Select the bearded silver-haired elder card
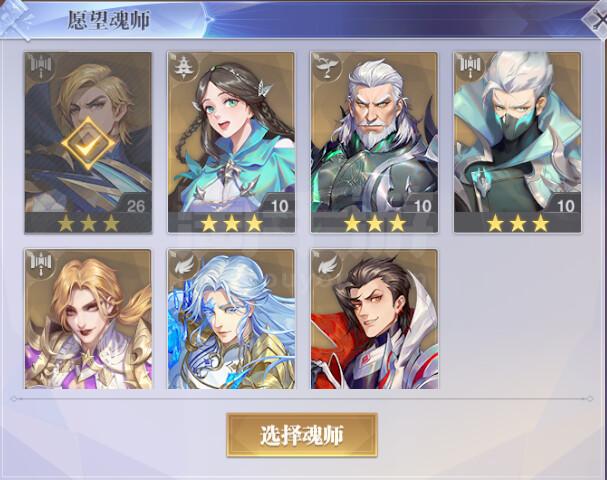This screenshot has width=607, height=480. click(x=374, y=142)
